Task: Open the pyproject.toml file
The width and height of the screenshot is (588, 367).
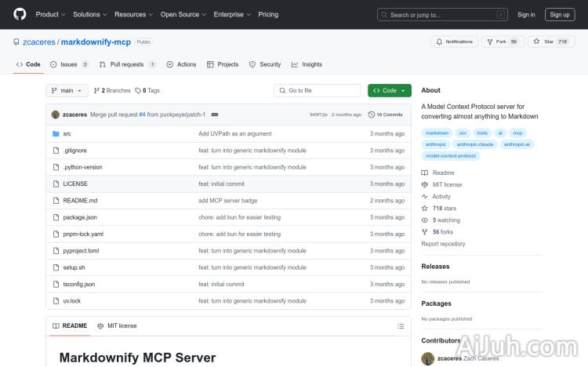Action: (81, 251)
